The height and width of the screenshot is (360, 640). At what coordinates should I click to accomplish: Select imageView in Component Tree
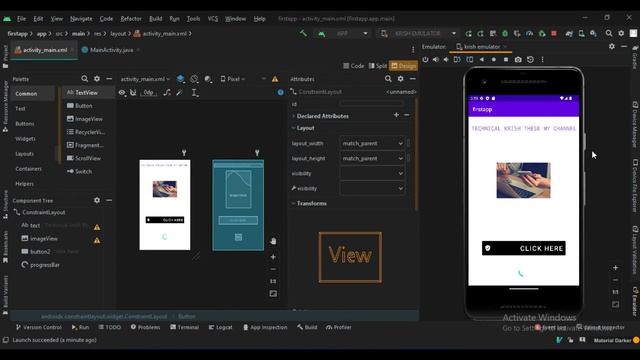[40, 238]
